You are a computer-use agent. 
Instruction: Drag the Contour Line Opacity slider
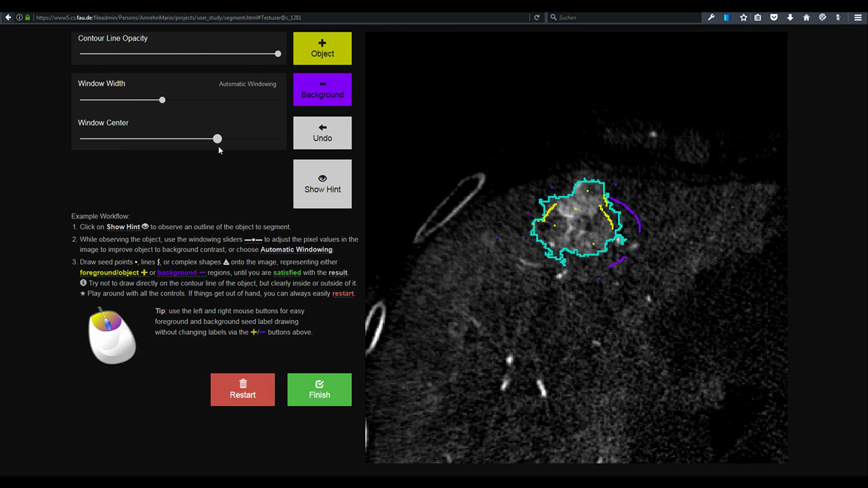277,54
